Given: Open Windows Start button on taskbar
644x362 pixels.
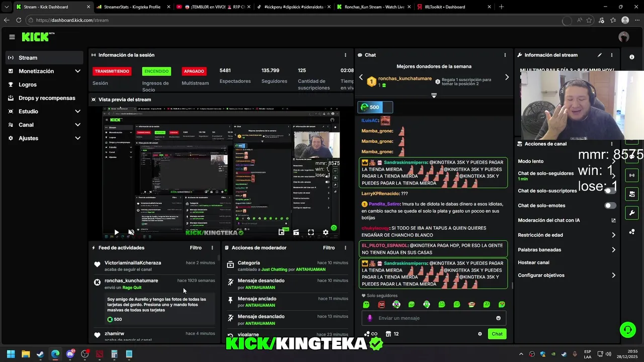Looking at the screenshot, I should point(11,354).
